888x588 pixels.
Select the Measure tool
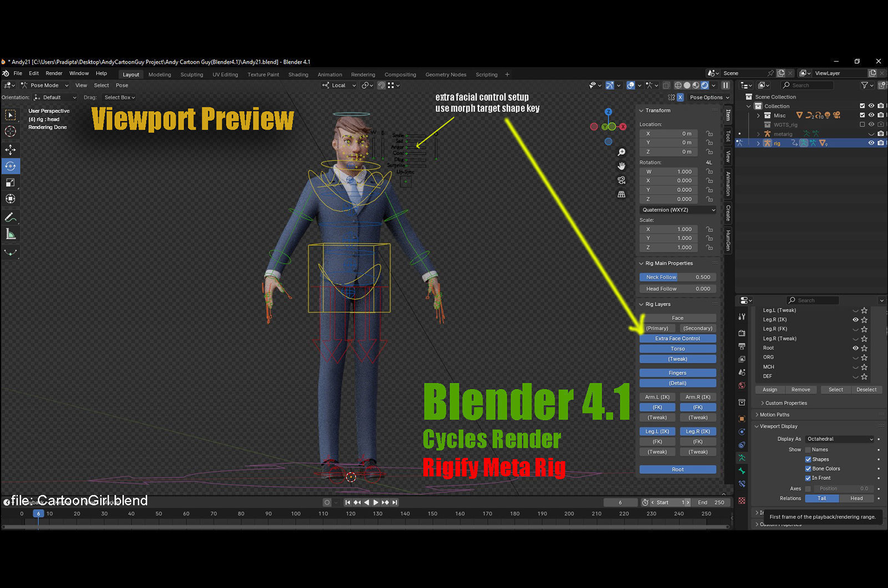tap(11, 234)
